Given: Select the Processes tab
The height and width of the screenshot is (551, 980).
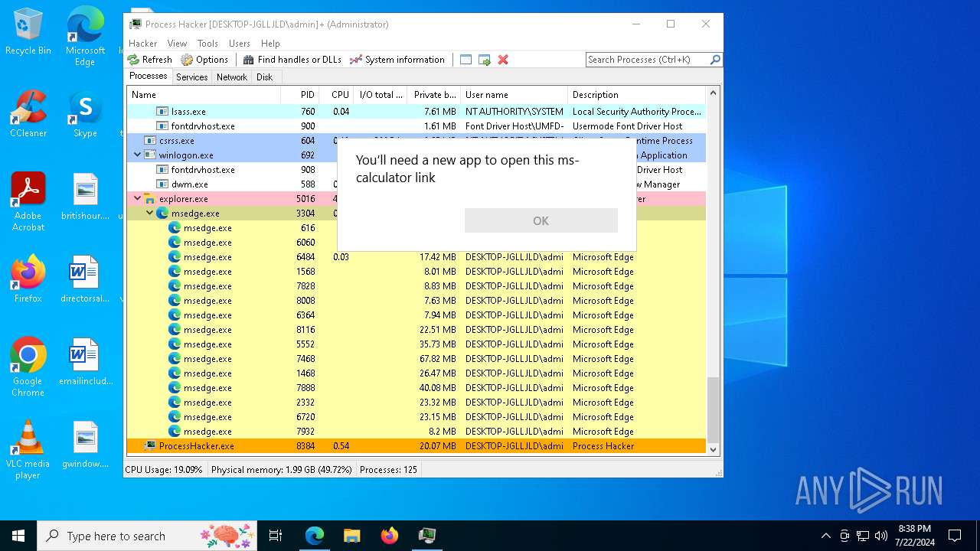Looking at the screenshot, I should pyautogui.click(x=149, y=77).
